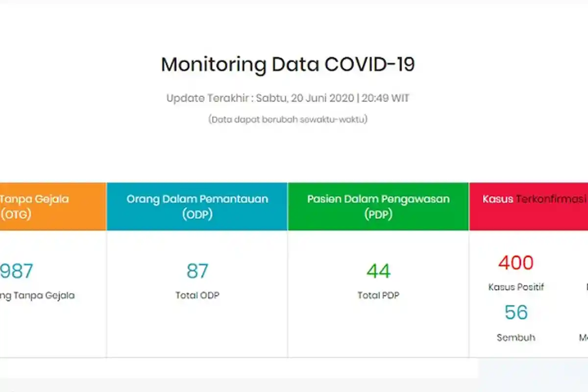Click the note 'Data dapat berubah sewaktu-waktu'
Screen dimensions: 588x392
tap(288, 119)
